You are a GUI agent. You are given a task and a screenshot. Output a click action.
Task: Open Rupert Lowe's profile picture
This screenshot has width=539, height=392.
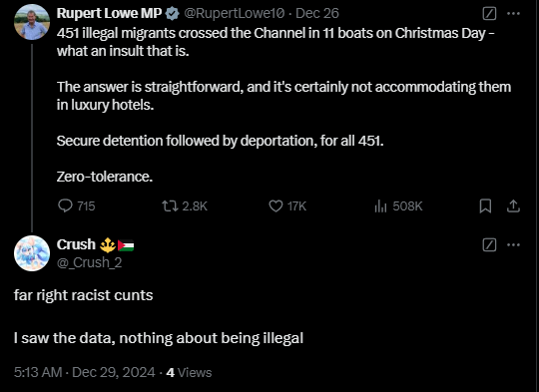[32, 22]
